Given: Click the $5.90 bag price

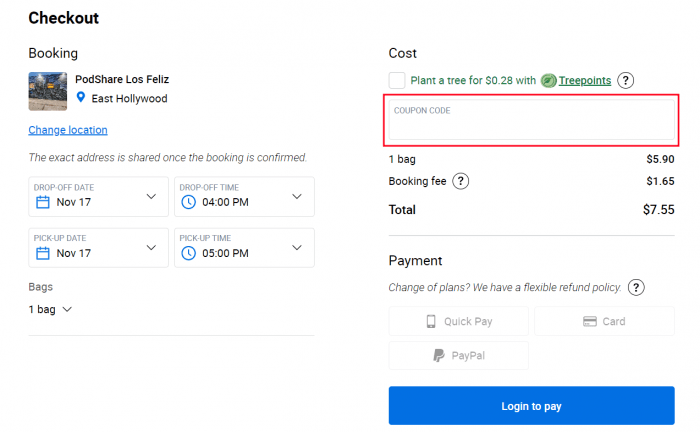Looking at the screenshot, I should tap(660, 159).
